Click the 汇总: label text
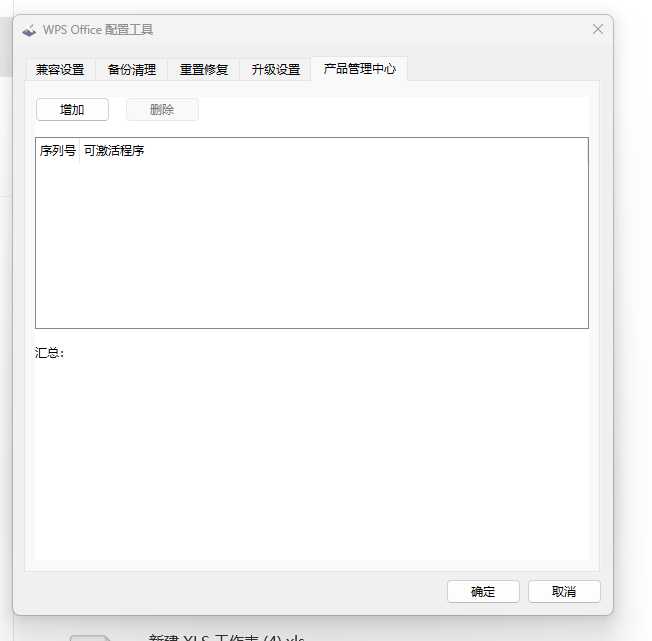The height and width of the screenshot is (641, 652). pos(49,353)
